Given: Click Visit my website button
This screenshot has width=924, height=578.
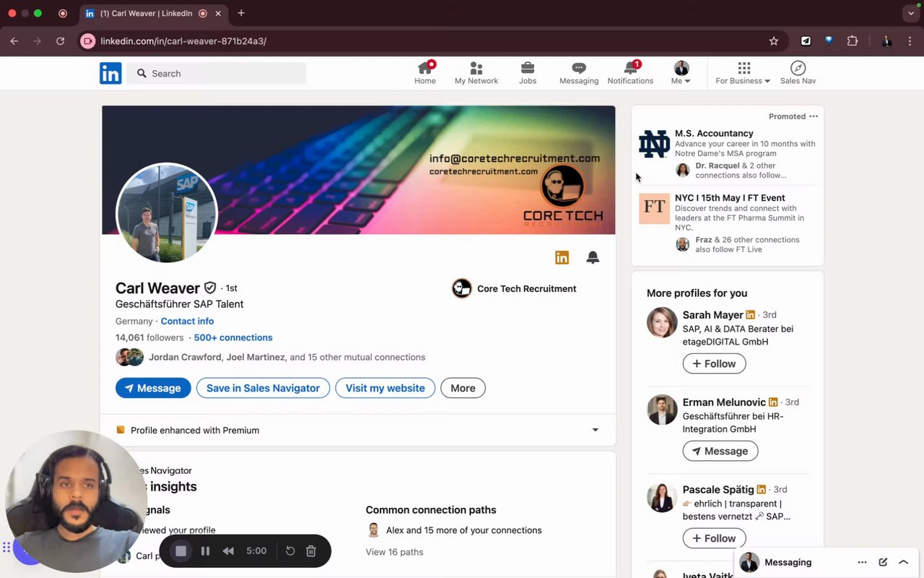Looking at the screenshot, I should pos(385,388).
